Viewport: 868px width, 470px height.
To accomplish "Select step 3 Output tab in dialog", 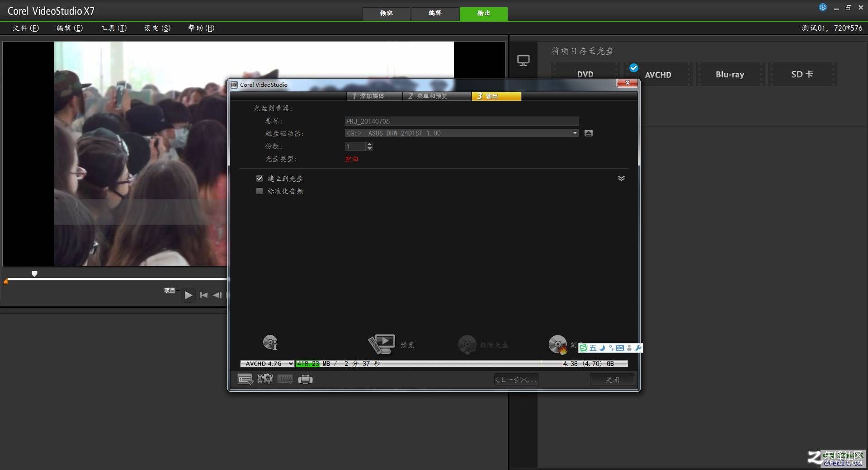I will point(496,96).
